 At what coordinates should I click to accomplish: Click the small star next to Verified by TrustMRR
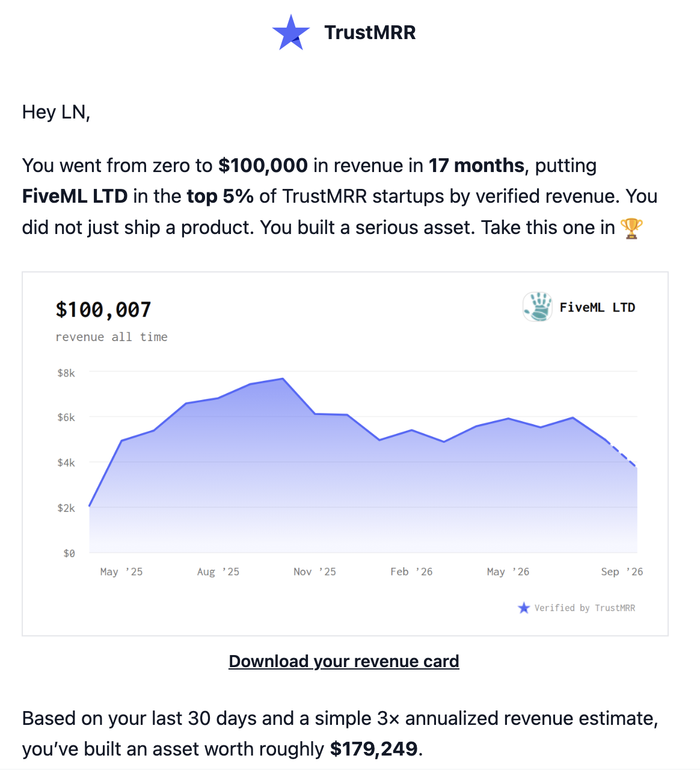pos(524,608)
